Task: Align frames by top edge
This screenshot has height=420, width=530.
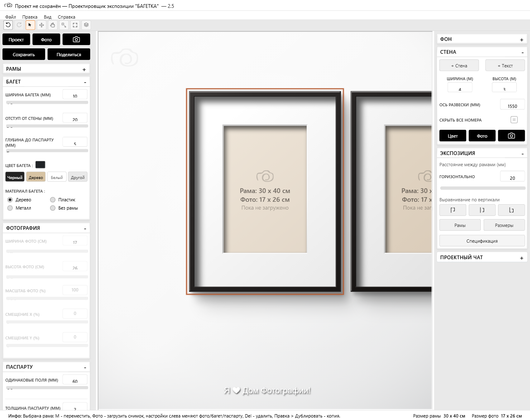Action: [x=453, y=210]
